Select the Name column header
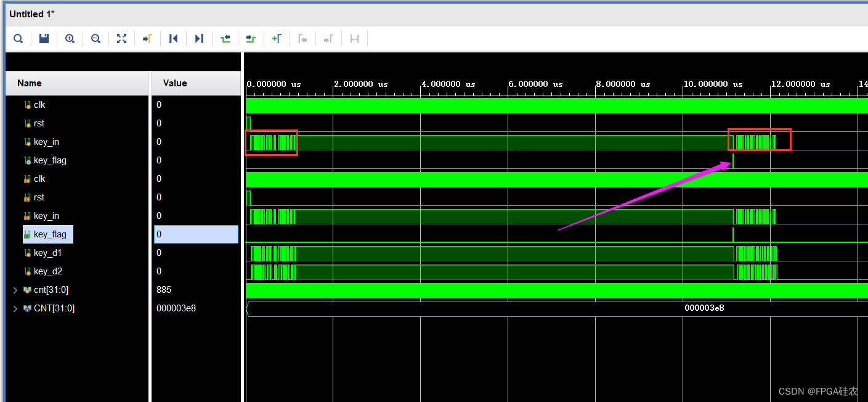This screenshot has width=868, height=402. [x=30, y=83]
